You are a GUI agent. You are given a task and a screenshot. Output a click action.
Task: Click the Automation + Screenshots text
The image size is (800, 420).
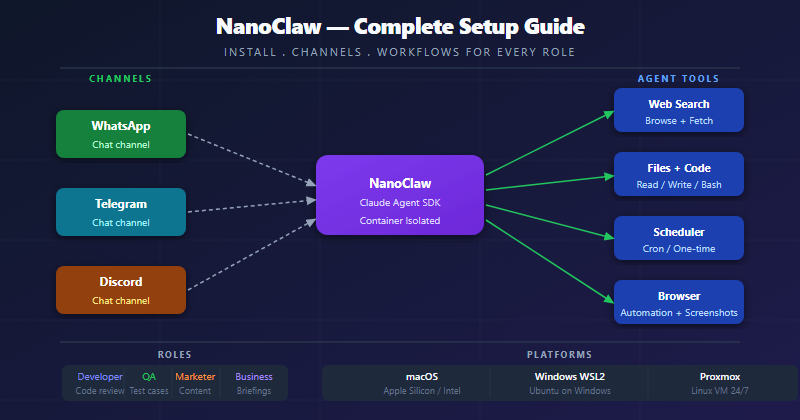(x=679, y=313)
